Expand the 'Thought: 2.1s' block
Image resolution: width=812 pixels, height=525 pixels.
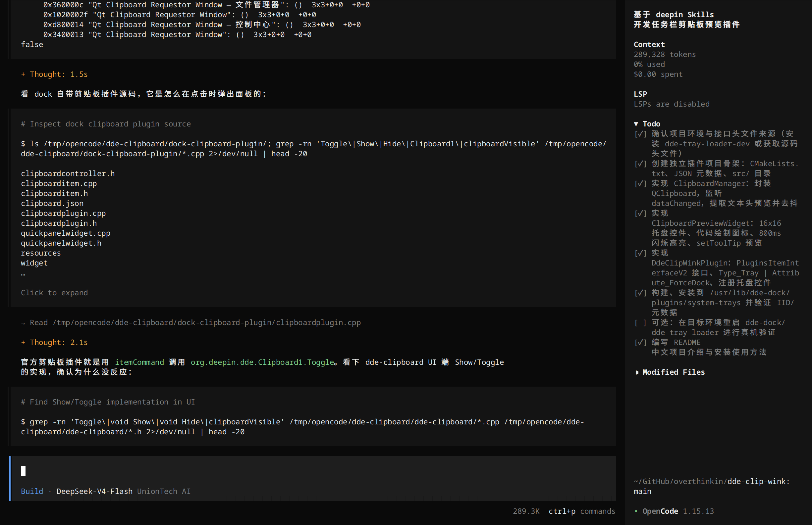[x=54, y=342]
